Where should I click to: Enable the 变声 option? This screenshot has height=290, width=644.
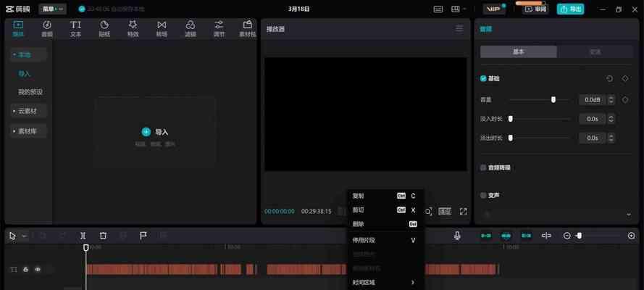point(483,196)
